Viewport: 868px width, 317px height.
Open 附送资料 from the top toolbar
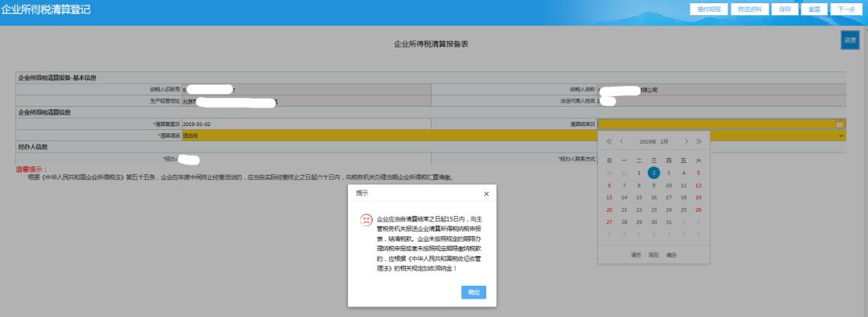point(750,10)
